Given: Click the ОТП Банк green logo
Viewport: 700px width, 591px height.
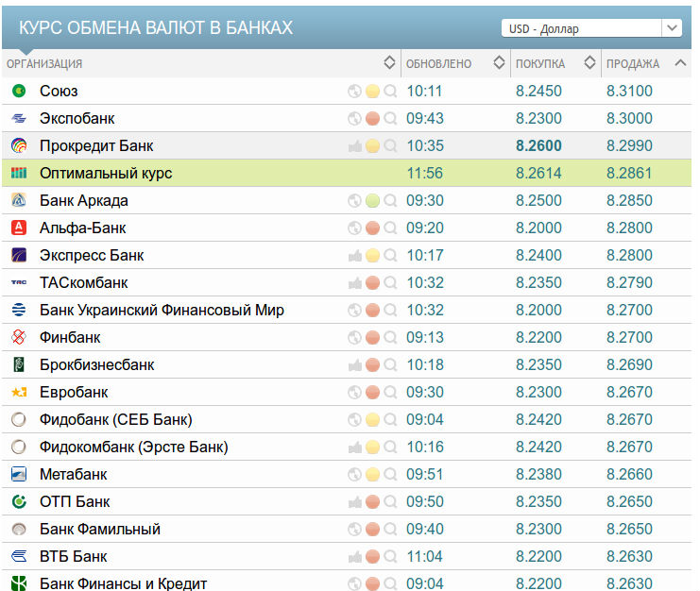Looking at the screenshot, I should tap(19, 502).
